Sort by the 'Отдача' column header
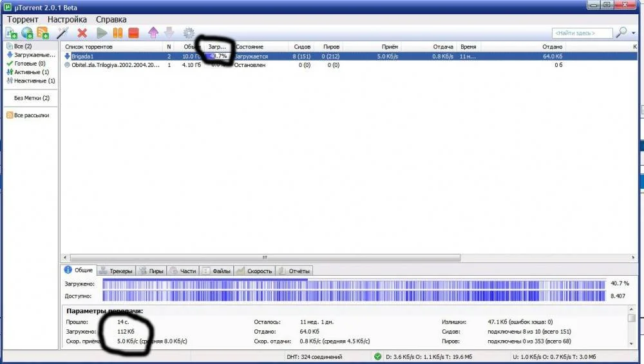The height and width of the screenshot is (364, 644). 443,47
